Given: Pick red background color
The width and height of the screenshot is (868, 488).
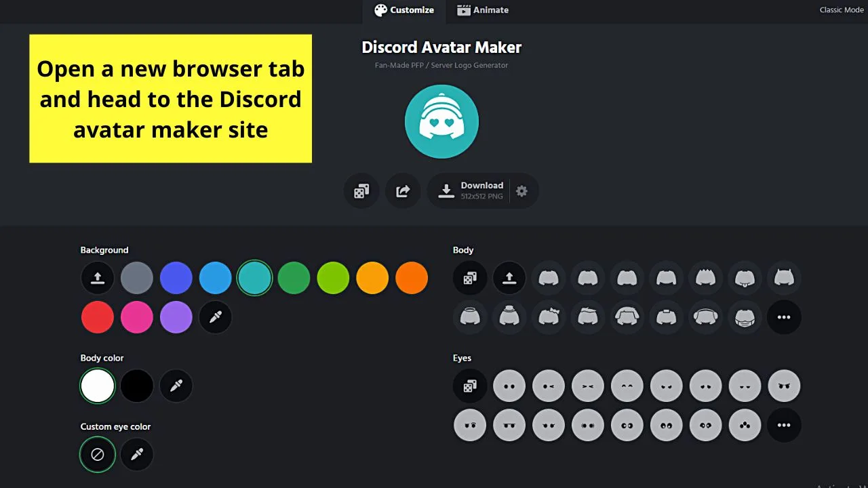Looking at the screenshot, I should pos(98,317).
